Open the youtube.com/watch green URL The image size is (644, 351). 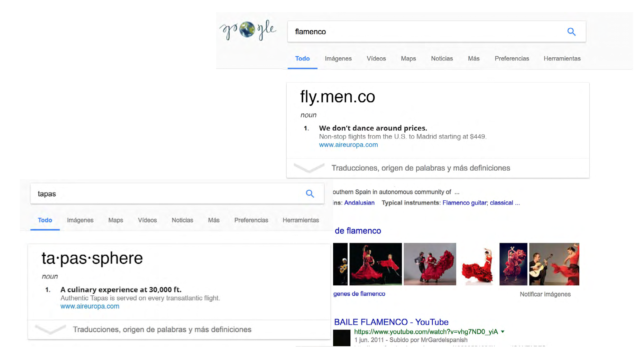point(426,332)
